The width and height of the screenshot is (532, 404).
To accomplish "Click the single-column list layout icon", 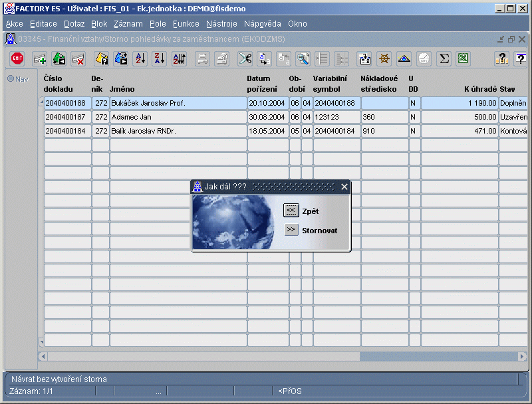I will (323, 58).
